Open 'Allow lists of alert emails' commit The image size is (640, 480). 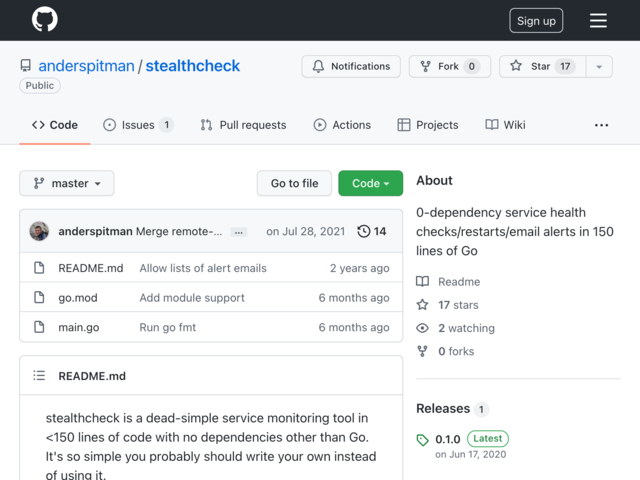coord(203,268)
